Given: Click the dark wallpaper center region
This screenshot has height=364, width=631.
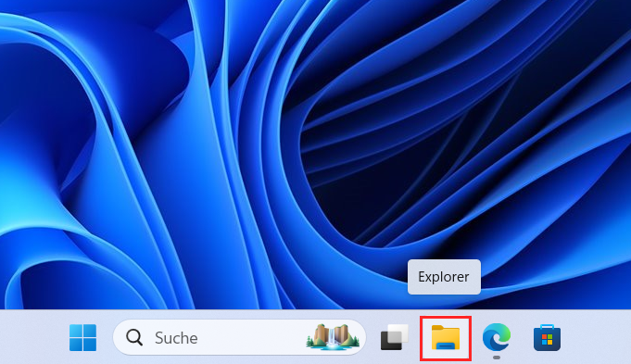Looking at the screenshot, I should click(402, 169).
